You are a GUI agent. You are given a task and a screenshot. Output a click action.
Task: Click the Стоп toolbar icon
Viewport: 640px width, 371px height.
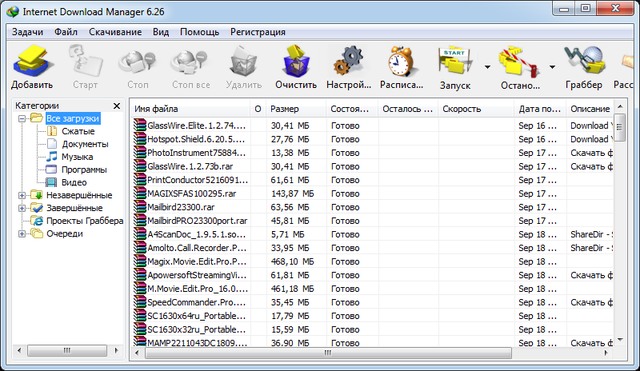click(138, 62)
